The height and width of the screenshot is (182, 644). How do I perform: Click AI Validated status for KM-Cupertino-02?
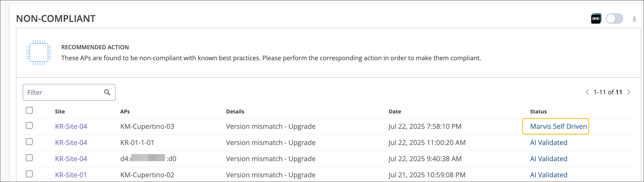pyautogui.click(x=548, y=175)
